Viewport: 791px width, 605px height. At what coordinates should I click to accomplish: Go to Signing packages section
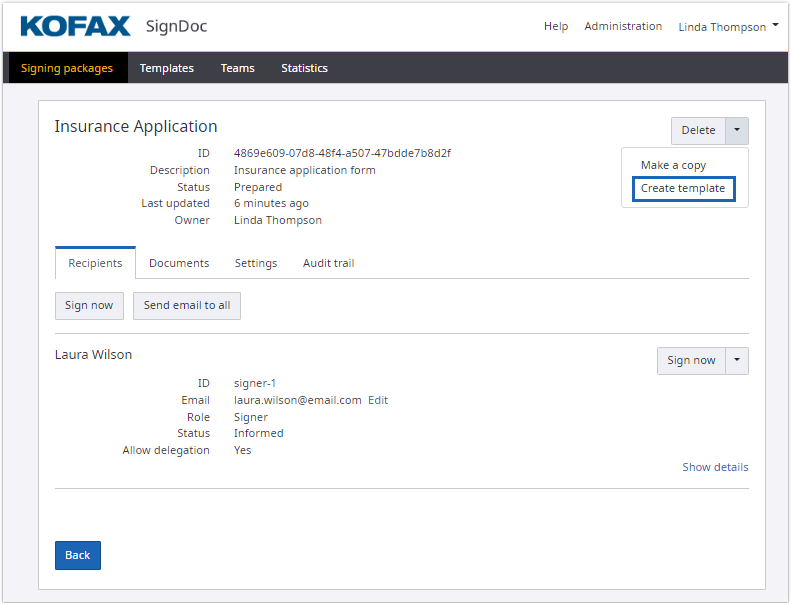click(x=66, y=68)
